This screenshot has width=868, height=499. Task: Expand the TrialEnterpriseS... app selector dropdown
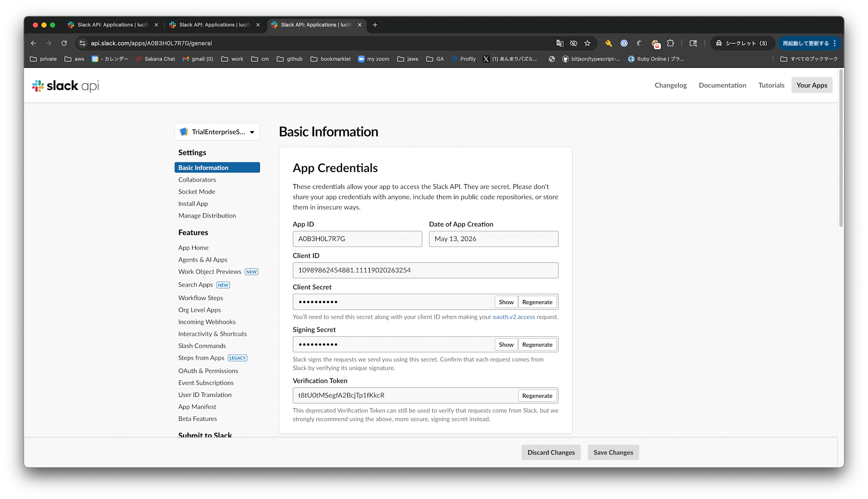click(217, 132)
